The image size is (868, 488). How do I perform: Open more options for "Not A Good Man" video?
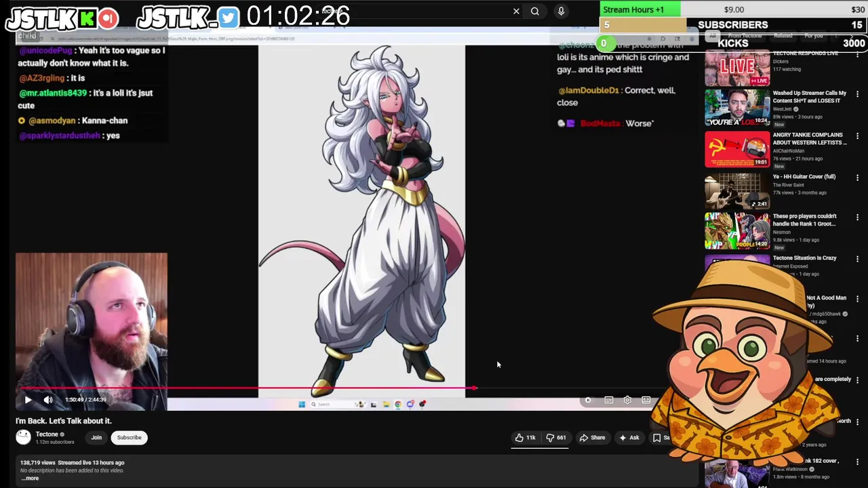857,299
